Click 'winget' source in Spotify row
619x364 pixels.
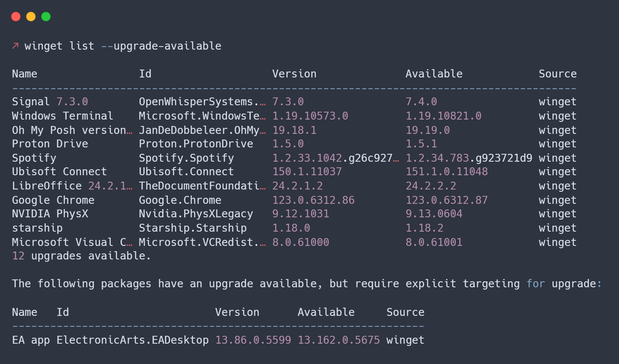[x=558, y=158]
